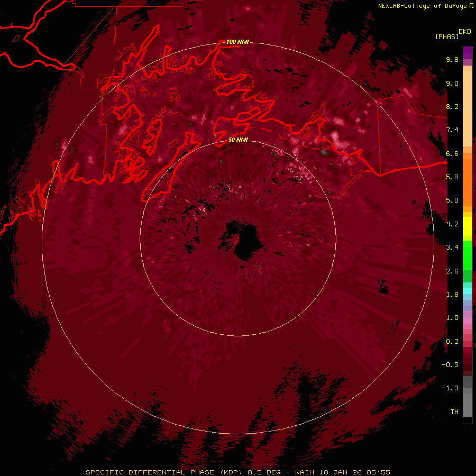Click the -1.3 legend value
476x476 pixels.
pyautogui.click(x=450, y=388)
